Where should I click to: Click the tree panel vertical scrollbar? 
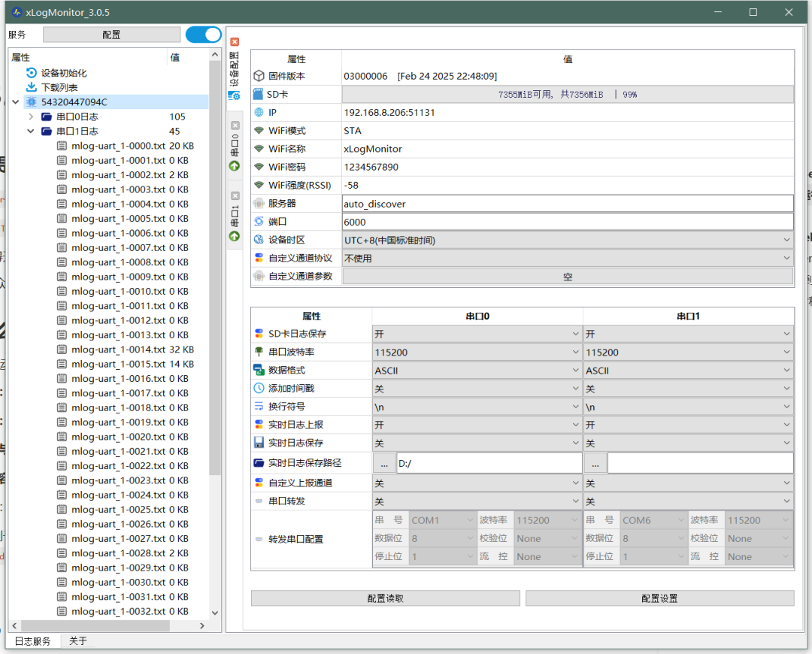tap(215, 268)
